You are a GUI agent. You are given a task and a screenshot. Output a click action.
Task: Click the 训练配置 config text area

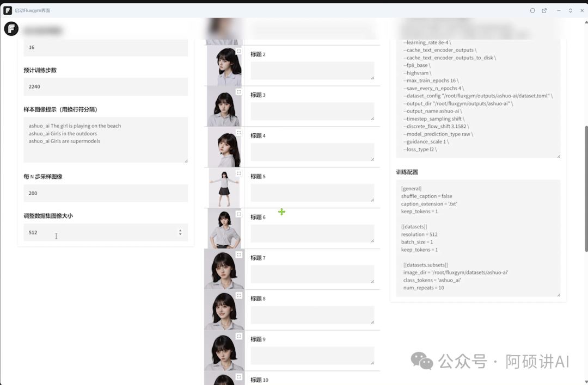click(x=478, y=238)
